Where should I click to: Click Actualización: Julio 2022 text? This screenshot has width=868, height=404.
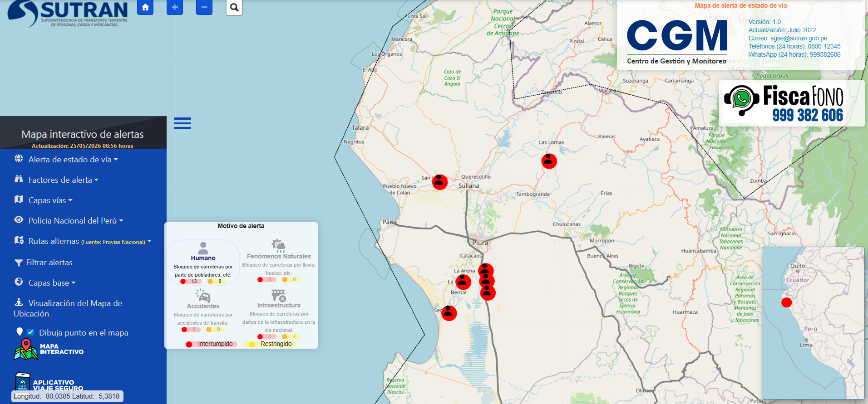click(782, 30)
